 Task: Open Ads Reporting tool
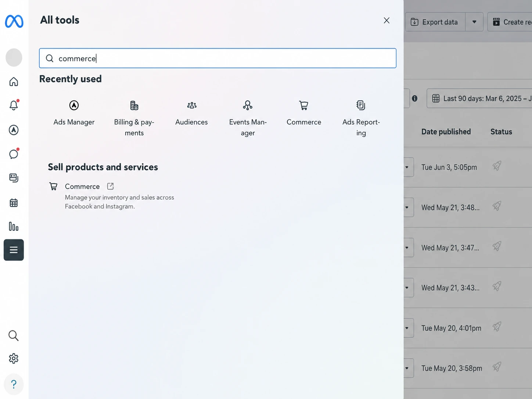(361, 118)
